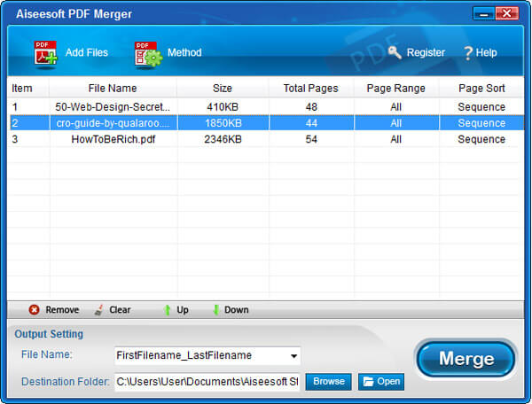Click item number 1 cell
Viewport: 532px width, 404px height.
pyautogui.click(x=14, y=107)
